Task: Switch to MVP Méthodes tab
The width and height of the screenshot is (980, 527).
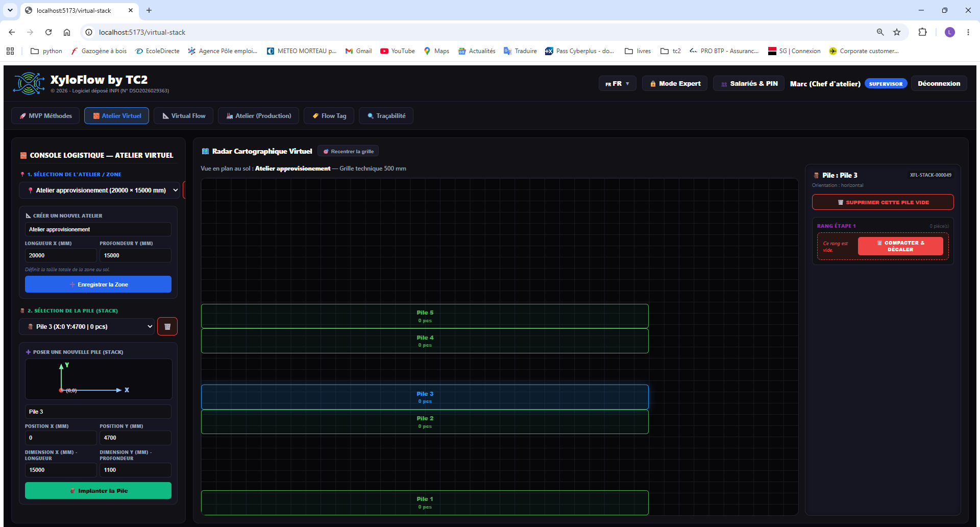Action: (45, 116)
